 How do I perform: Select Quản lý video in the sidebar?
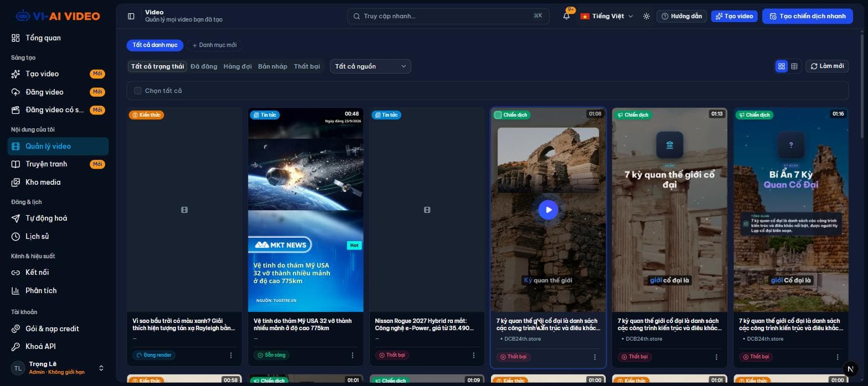[58, 146]
